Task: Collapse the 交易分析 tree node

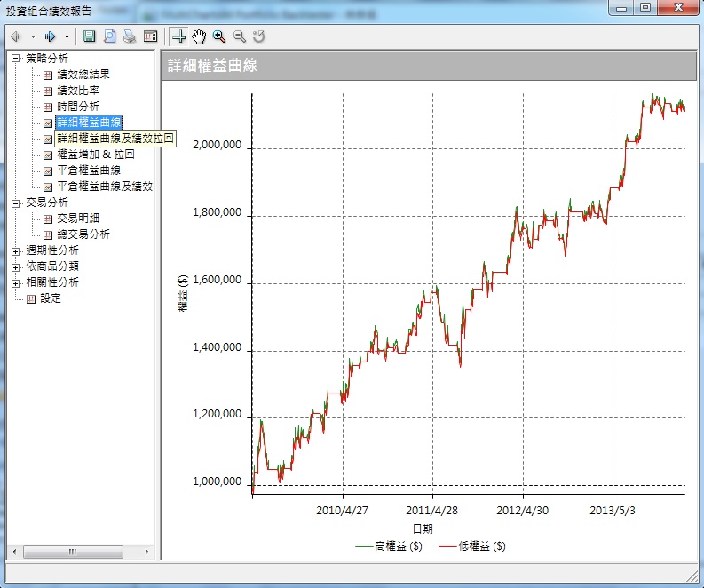Action: coord(16,203)
